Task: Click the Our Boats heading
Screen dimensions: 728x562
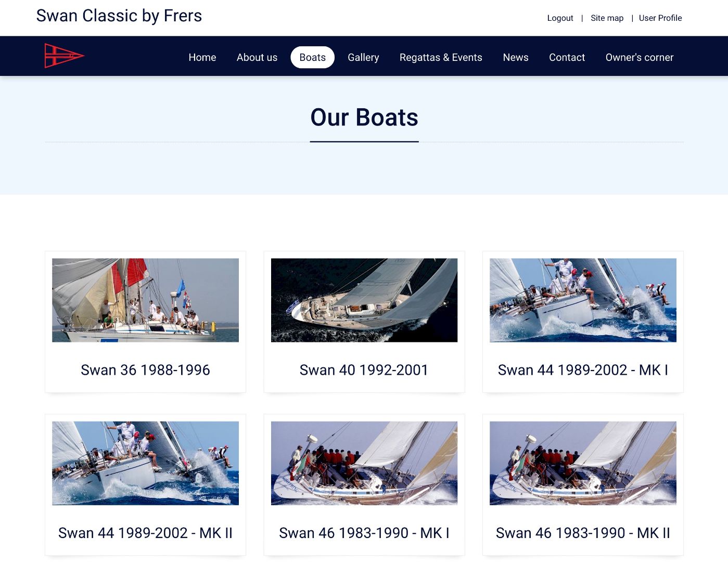Action: pos(364,117)
